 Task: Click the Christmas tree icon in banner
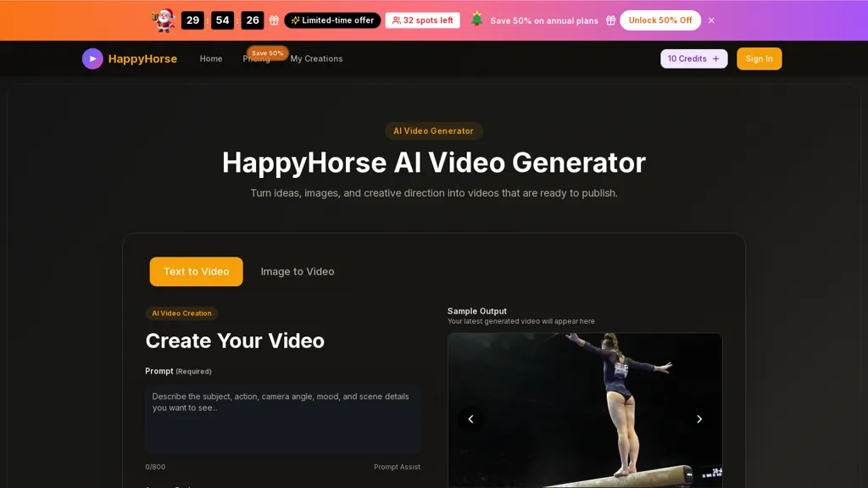(476, 19)
